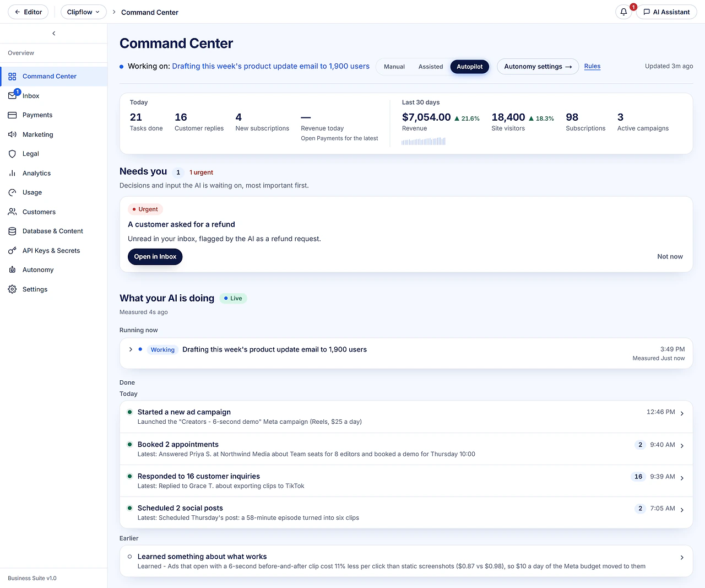Open Analytics section label
This screenshot has height=588, width=705.
point(36,173)
